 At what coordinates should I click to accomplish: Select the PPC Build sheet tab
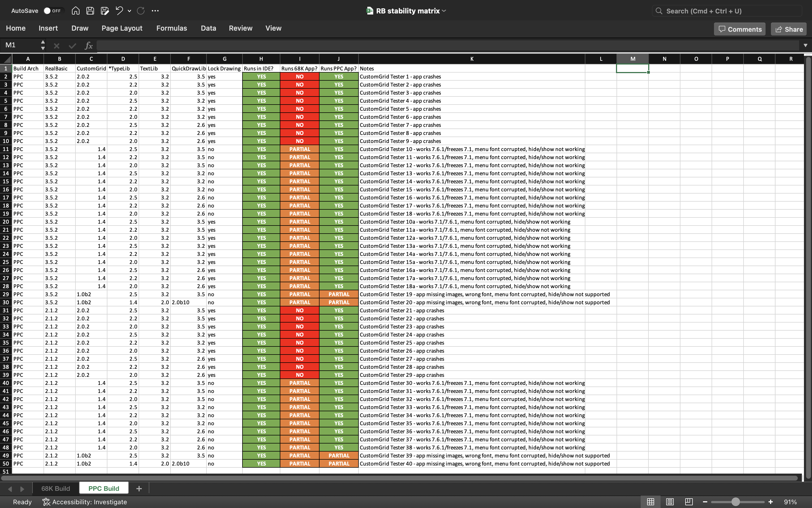click(x=104, y=489)
